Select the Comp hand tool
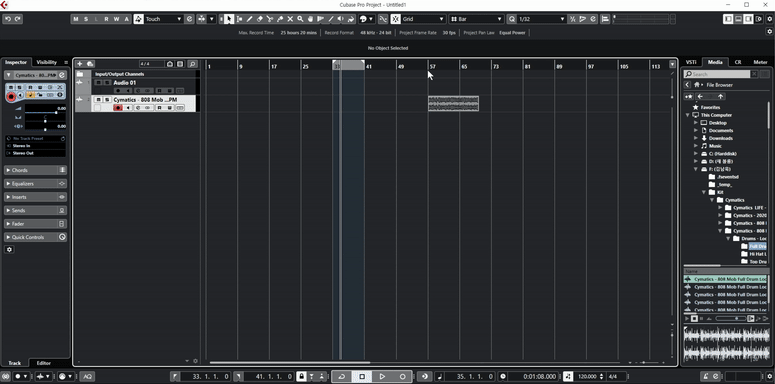Viewport: 775px width, 384px height. coord(310,19)
